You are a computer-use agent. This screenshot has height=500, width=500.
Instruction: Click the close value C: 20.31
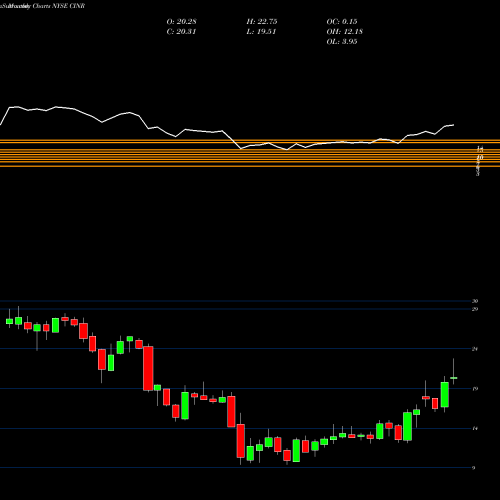pyautogui.click(x=181, y=32)
